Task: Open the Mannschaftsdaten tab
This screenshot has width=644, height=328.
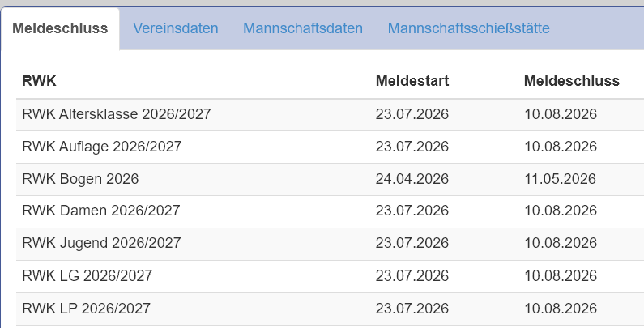Action: click(303, 28)
